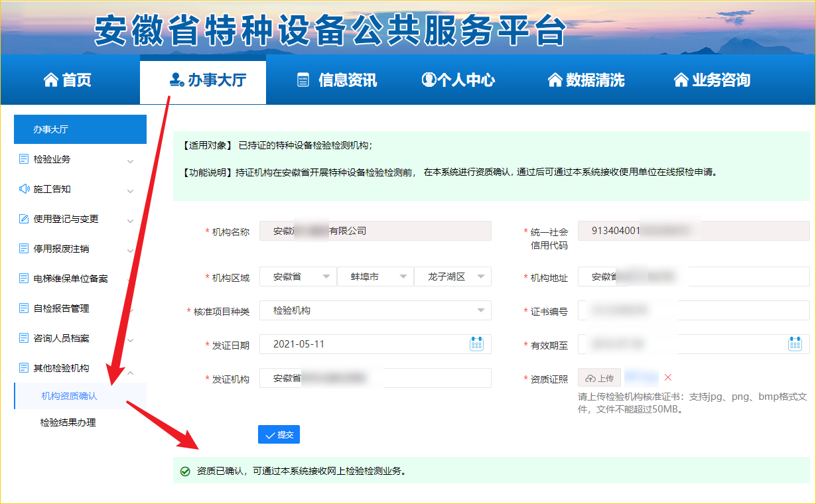This screenshot has width=816, height=504.
Task: Click the icon next to 咨询人员档案
Action: pyautogui.click(x=24, y=338)
